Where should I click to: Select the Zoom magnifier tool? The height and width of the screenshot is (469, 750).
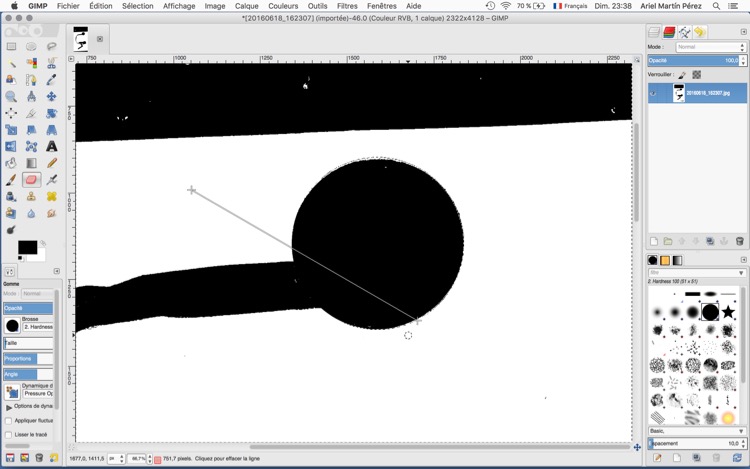coord(11,96)
